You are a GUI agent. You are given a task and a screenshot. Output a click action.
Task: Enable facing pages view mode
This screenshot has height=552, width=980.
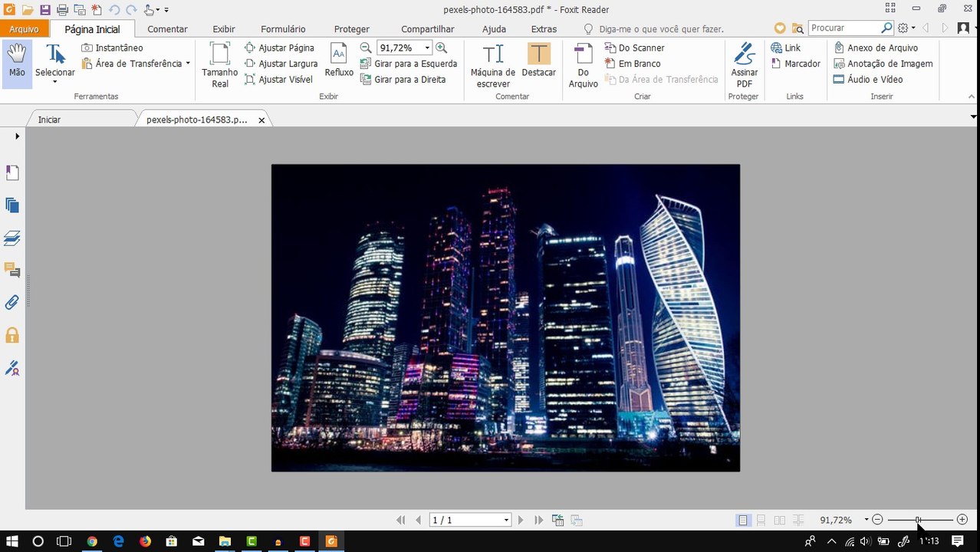pyautogui.click(x=780, y=520)
